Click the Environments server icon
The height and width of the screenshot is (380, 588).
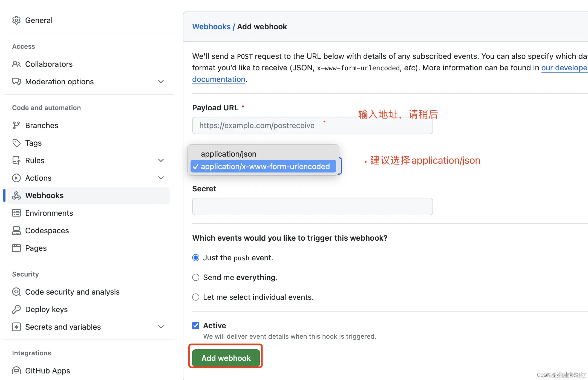16,213
